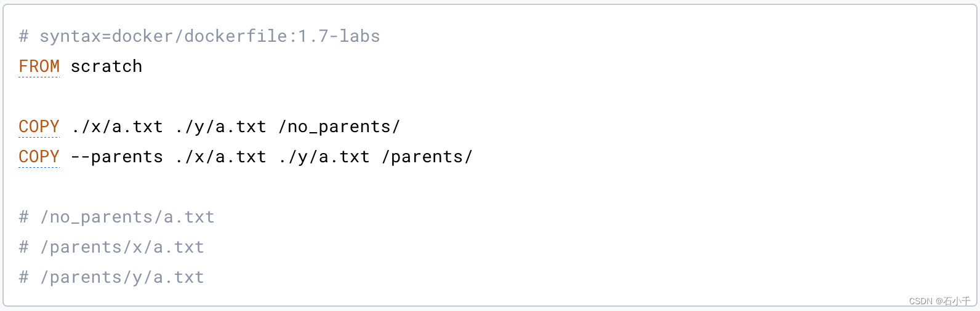
Task: Click ./y/a.txt in the first COPY line
Action: click(x=220, y=127)
